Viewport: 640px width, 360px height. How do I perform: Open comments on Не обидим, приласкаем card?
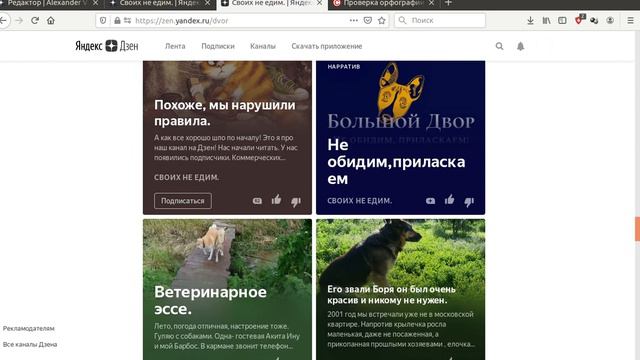pos(430,201)
